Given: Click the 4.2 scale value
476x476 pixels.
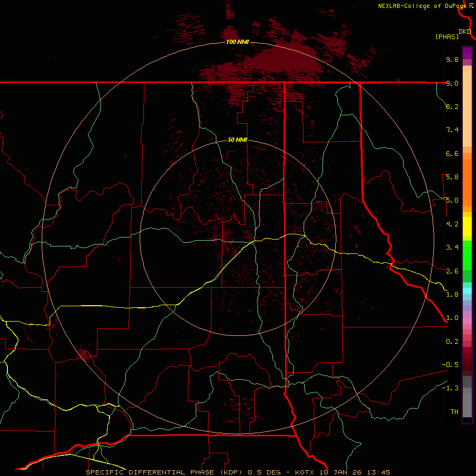Looking at the screenshot, I should tap(452, 224).
